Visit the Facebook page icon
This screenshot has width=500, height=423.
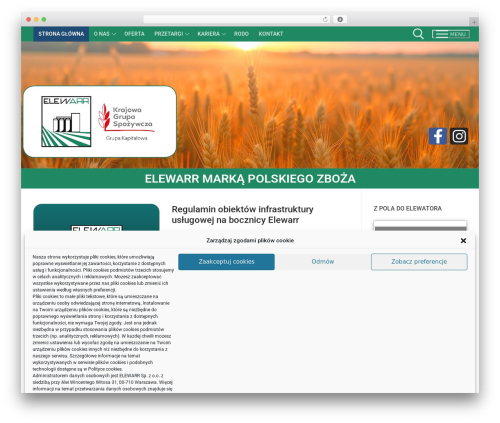[438, 136]
